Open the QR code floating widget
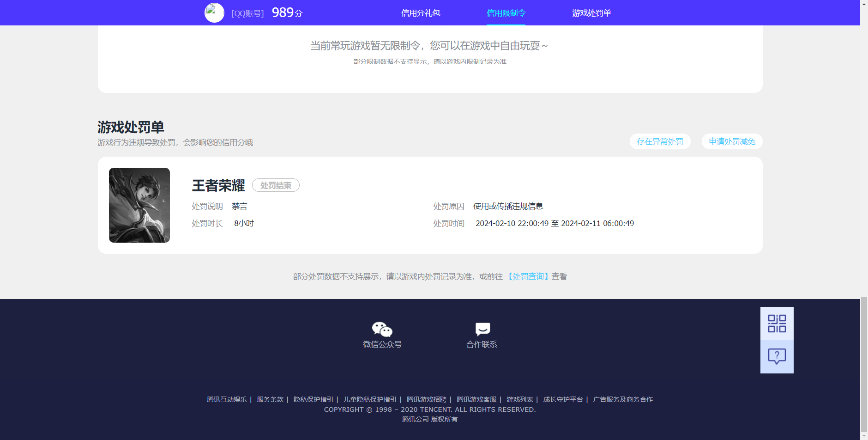Screen dimensions: 868x440 point(777,324)
